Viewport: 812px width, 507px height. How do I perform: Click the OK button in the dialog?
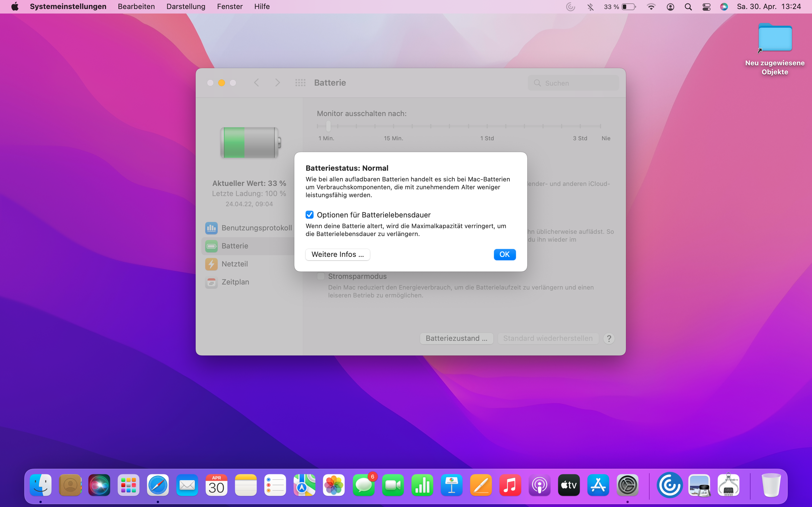pos(504,255)
